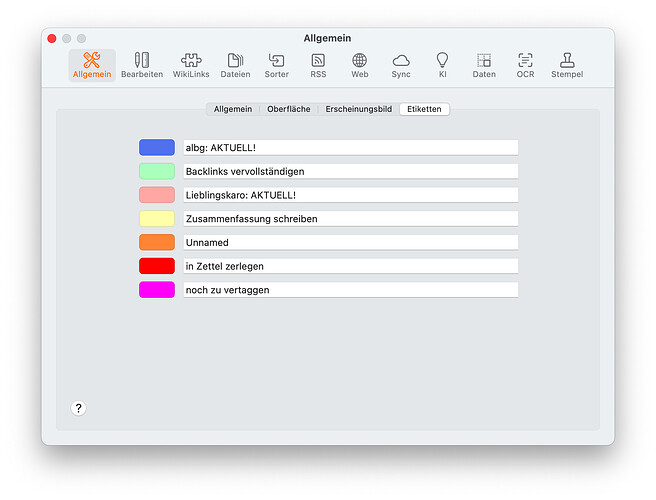Open the RSS preferences
Viewport: 656px width, 500px height.
pyautogui.click(x=318, y=65)
